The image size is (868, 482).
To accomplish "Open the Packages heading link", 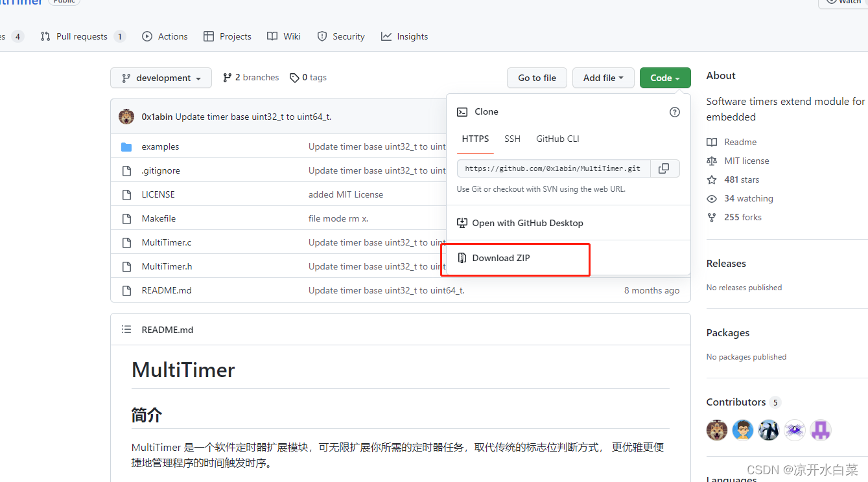I will click(x=728, y=332).
